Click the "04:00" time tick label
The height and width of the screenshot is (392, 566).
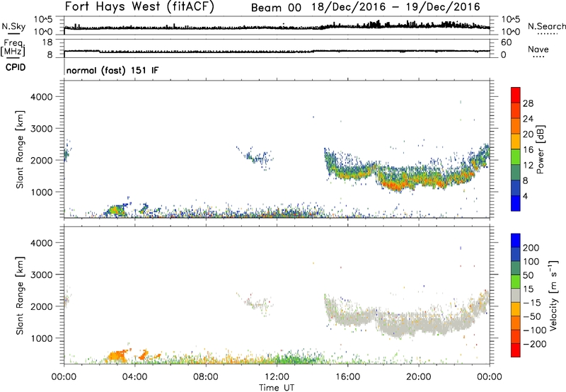pyautogui.click(x=134, y=377)
